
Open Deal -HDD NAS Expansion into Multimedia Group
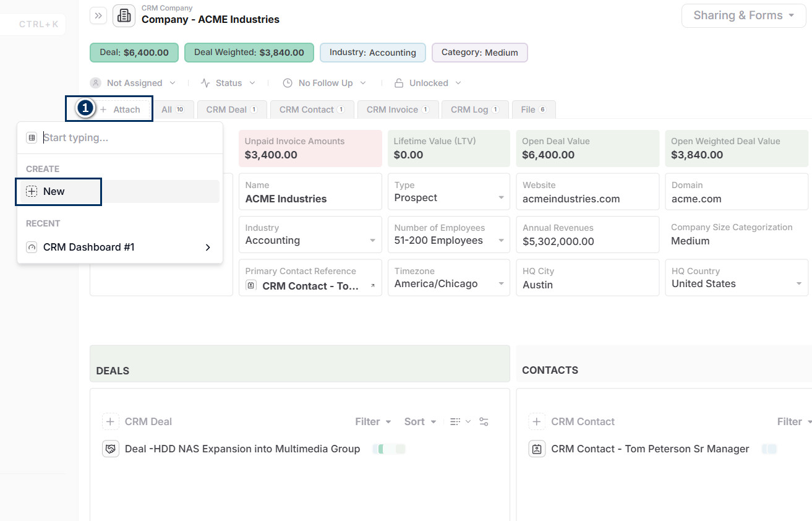coord(242,449)
